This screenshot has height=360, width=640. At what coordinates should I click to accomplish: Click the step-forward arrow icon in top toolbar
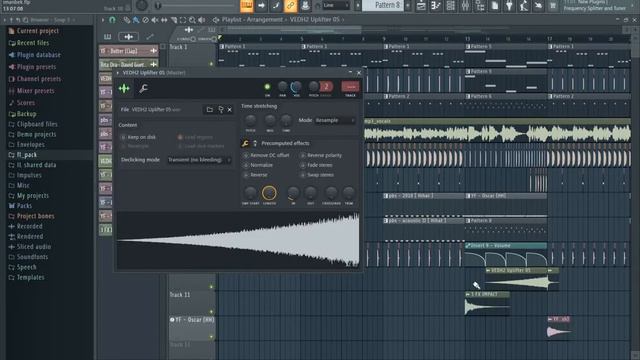(261, 6)
